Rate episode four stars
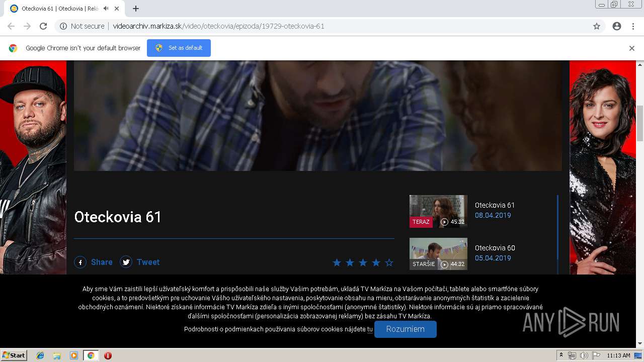Viewport: 644px width, 362px height. (x=376, y=262)
